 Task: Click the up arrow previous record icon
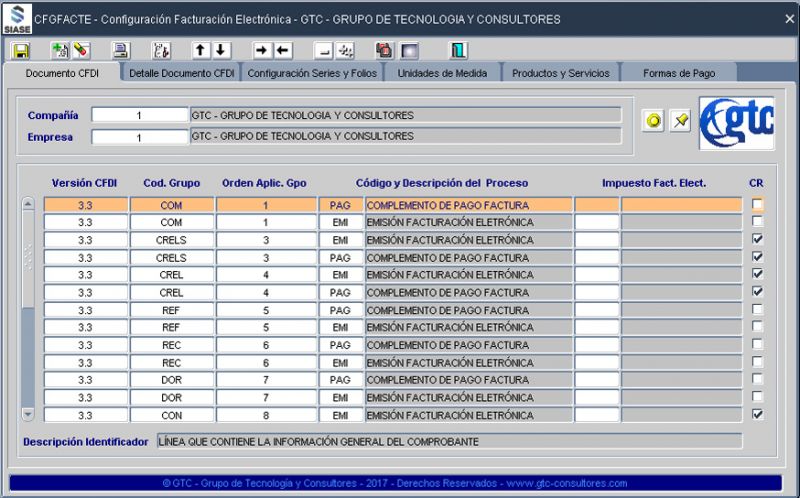(x=200, y=50)
